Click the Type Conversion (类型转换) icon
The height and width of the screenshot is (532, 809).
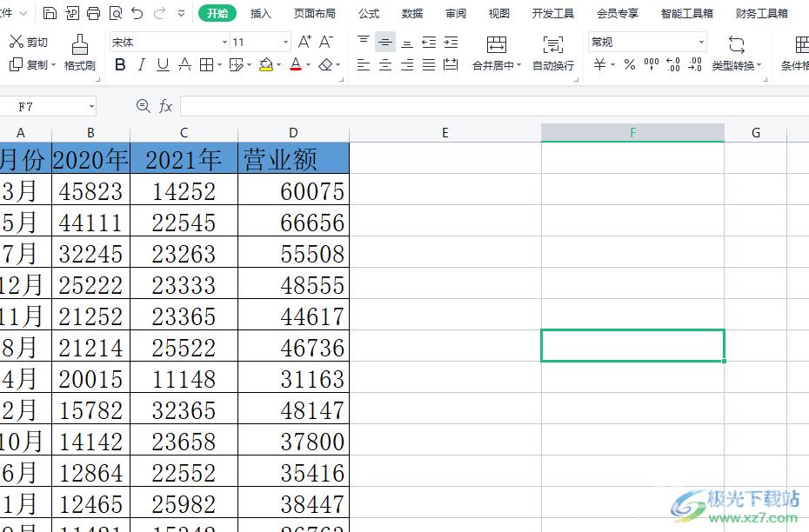coord(736,45)
